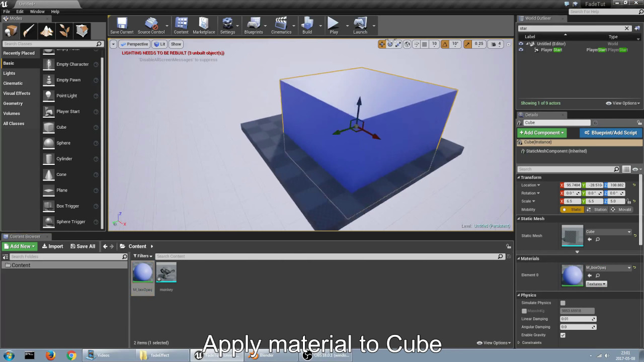Image resolution: width=644 pixels, height=362 pixels.
Task: Hide Player Start actor via eye icon
Action: [x=521, y=50]
